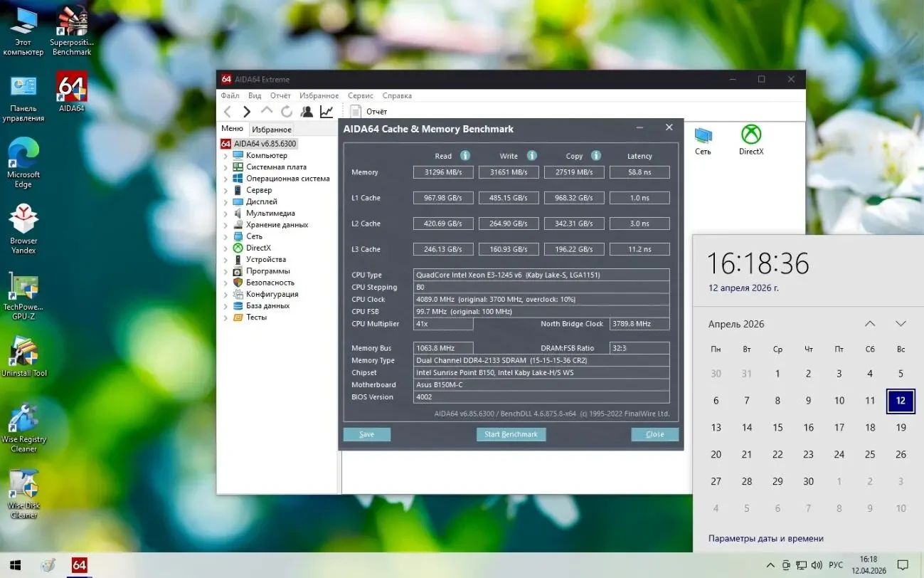The image size is (924, 578).
Task: Select April 15 in the calendar
Action: (777, 427)
